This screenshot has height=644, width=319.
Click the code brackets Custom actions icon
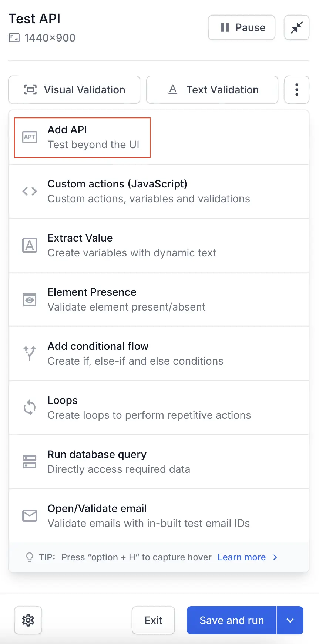pyautogui.click(x=30, y=191)
